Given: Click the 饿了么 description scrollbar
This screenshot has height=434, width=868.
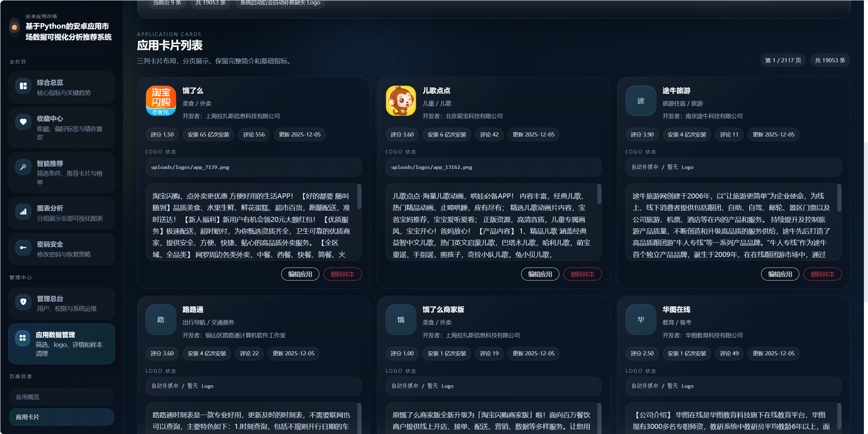Looking at the screenshot, I should point(359,197).
